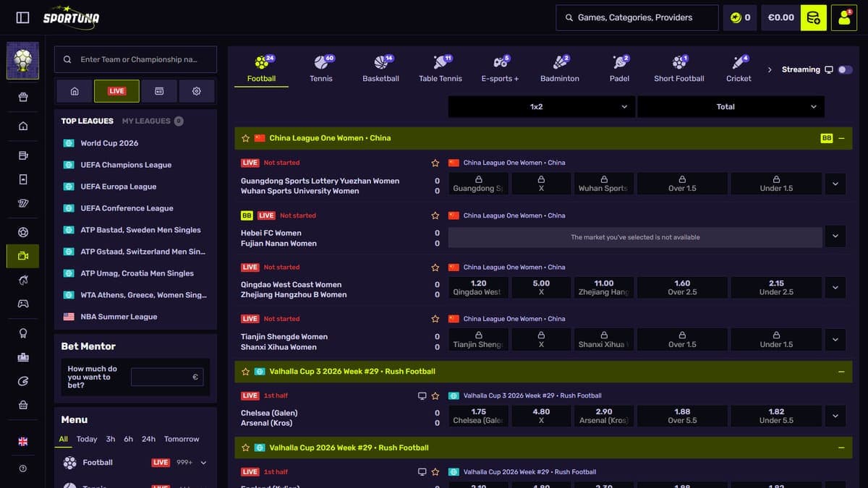Favorite Valhalla Cup 3 2026 league header star
868x488 pixels.
click(x=246, y=372)
